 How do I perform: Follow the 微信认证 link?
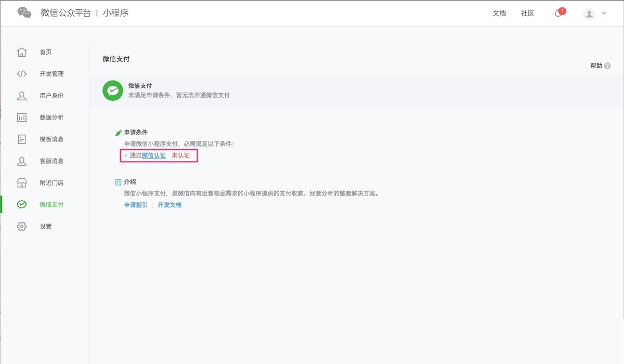(154, 155)
